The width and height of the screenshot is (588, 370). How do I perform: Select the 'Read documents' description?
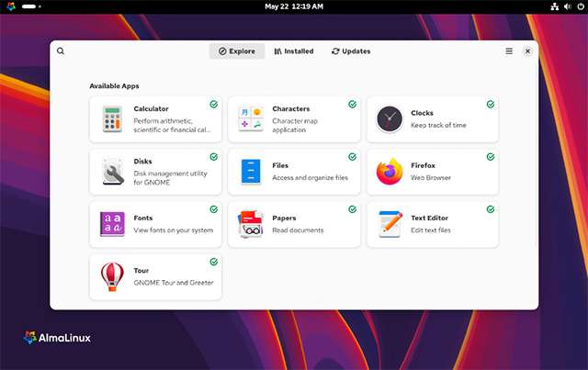click(298, 230)
